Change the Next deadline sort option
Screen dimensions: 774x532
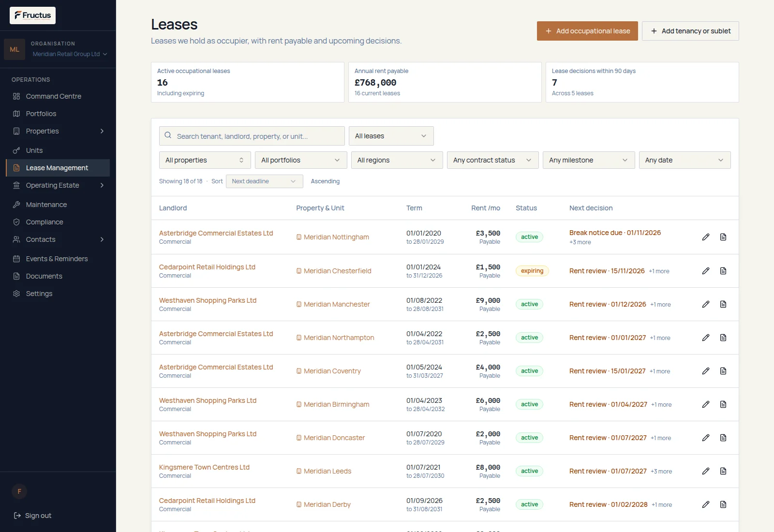264,181
